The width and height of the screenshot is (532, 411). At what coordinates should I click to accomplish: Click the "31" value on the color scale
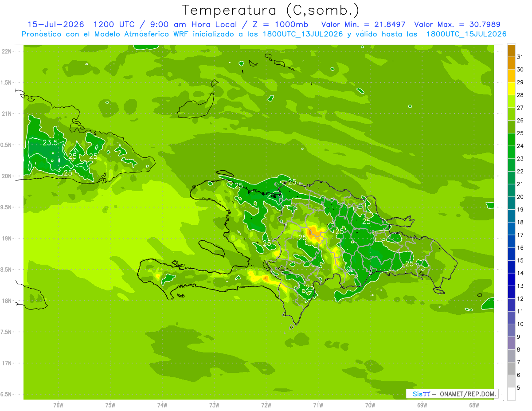tap(520, 57)
